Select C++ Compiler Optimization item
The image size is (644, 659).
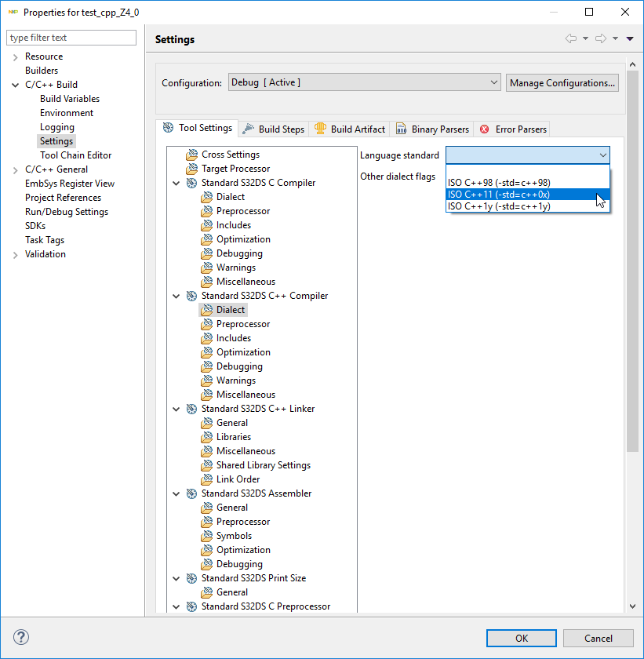243,352
